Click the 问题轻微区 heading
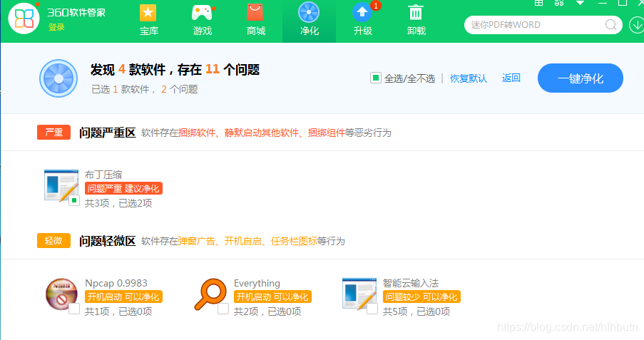The image size is (644, 340). coord(108,241)
